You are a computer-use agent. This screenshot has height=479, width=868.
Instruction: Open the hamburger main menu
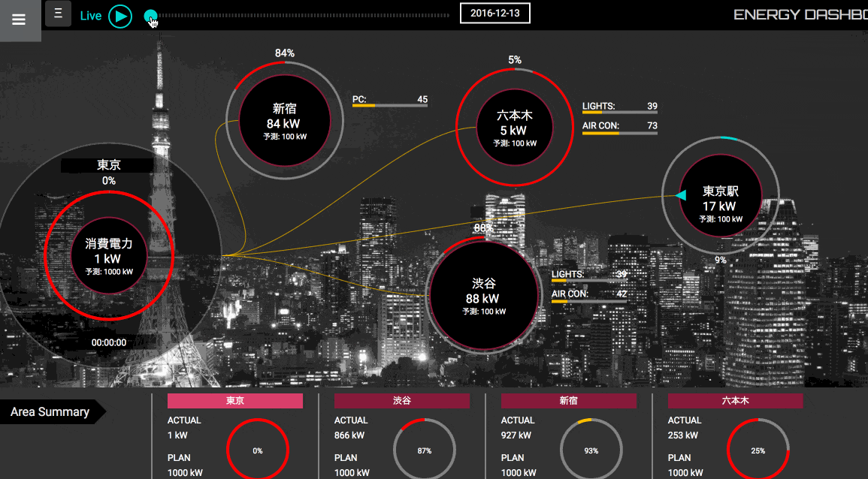20,20
